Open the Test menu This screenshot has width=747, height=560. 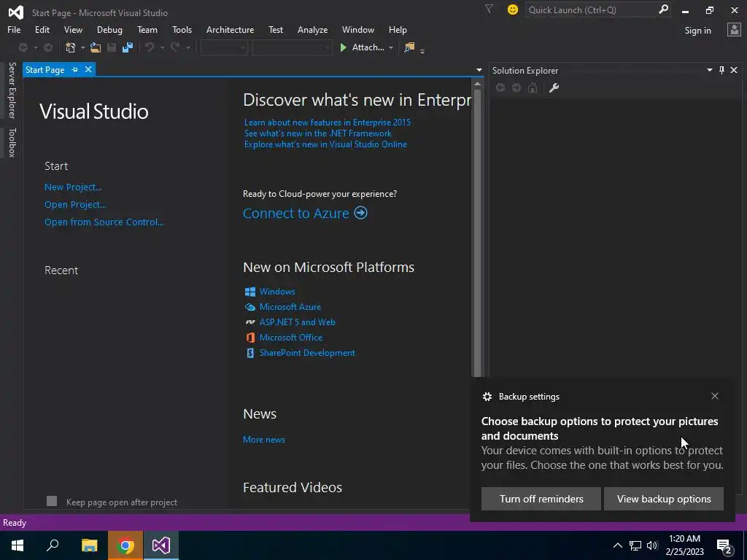coord(275,29)
